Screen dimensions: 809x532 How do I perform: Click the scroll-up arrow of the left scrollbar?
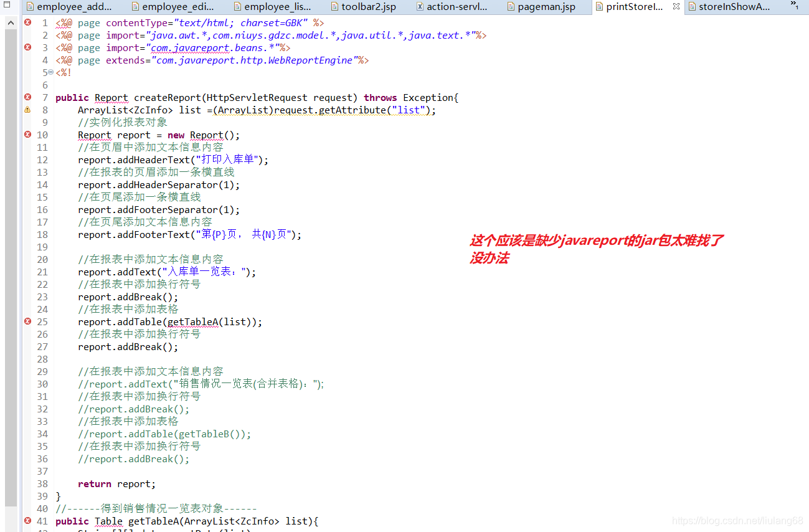pos(11,23)
